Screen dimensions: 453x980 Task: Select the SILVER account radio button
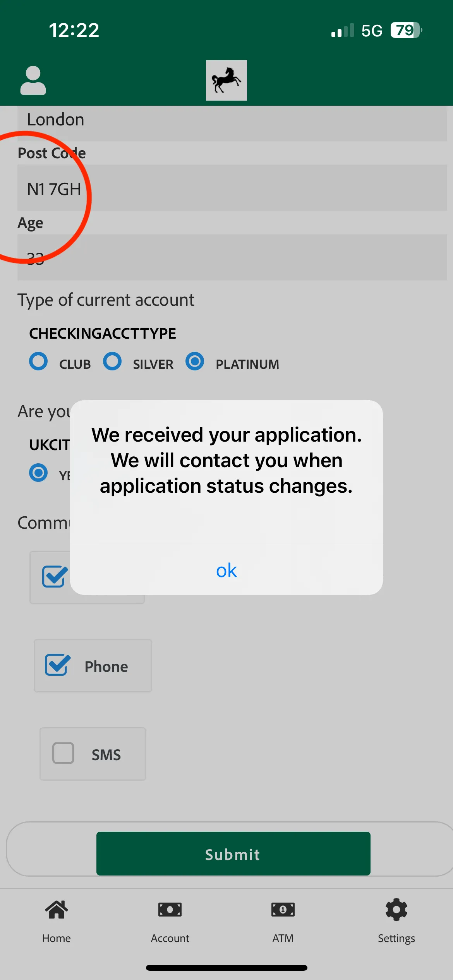(x=112, y=361)
